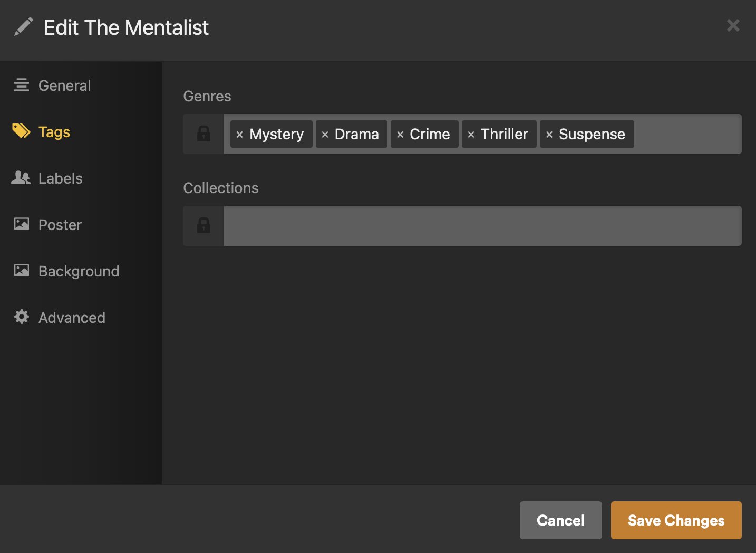The height and width of the screenshot is (553, 756).
Task: Remove the Suspense genre tag
Action: pyautogui.click(x=549, y=135)
